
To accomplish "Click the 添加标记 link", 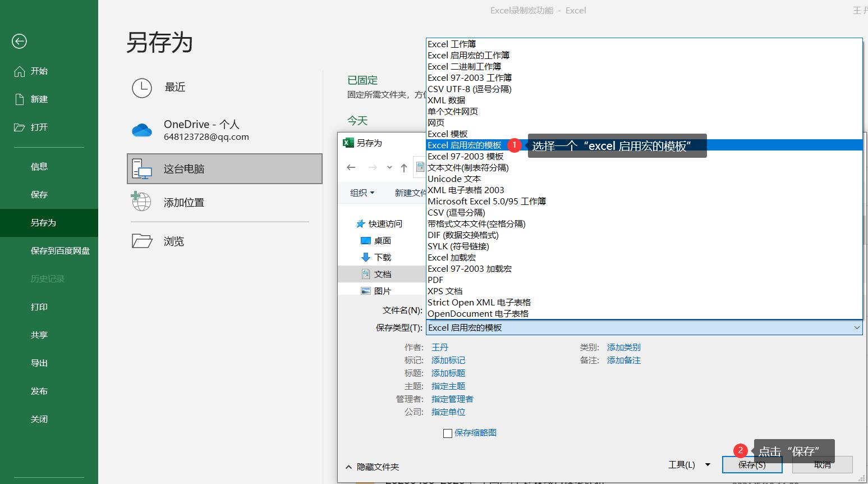I will [448, 360].
